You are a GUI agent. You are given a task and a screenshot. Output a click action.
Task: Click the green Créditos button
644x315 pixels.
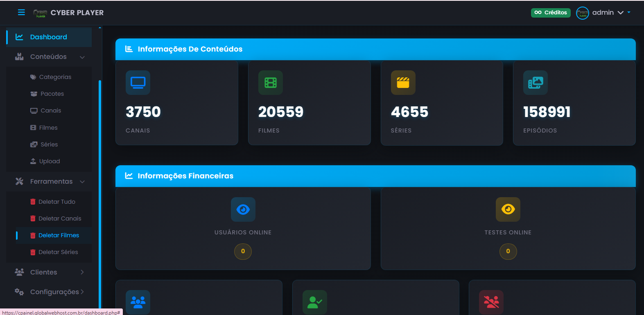coord(551,13)
